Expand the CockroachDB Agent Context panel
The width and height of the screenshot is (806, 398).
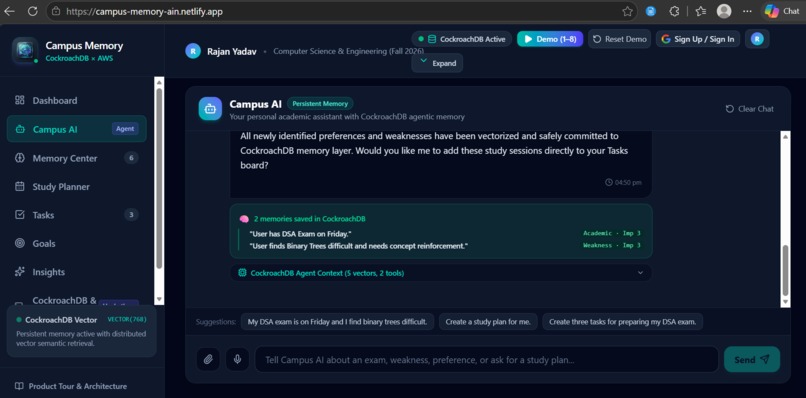tap(441, 273)
